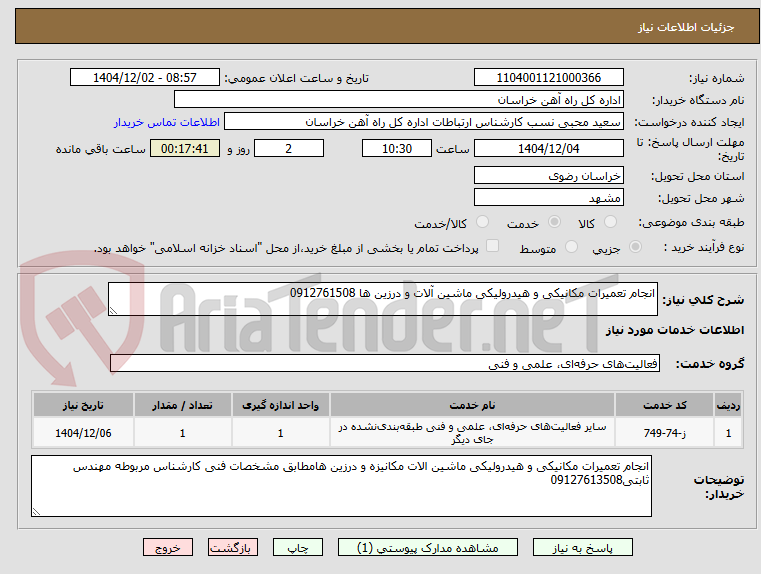761x574 pixels.
Task: Click the resize grip of توضیحات خریدار box
Action: click(x=36, y=511)
